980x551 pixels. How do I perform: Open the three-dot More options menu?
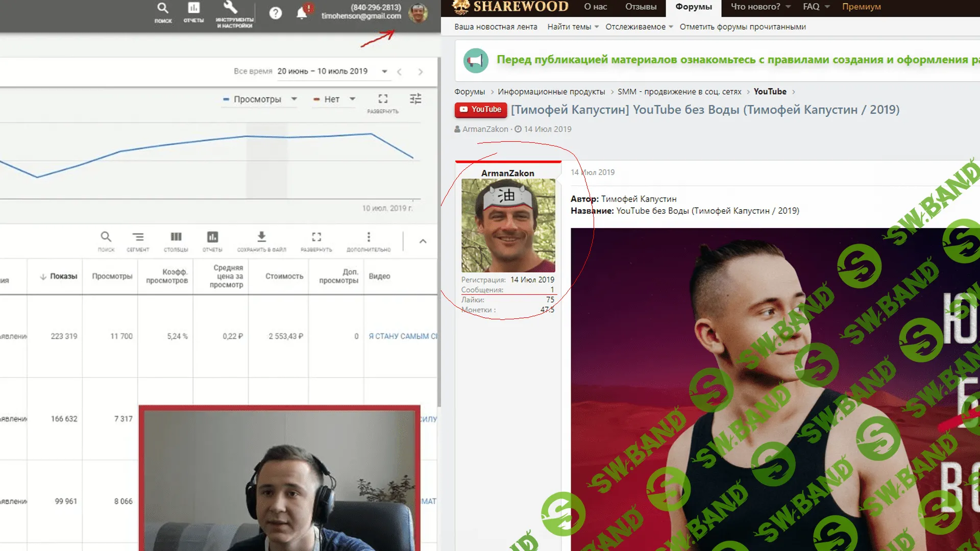click(x=369, y=237)
